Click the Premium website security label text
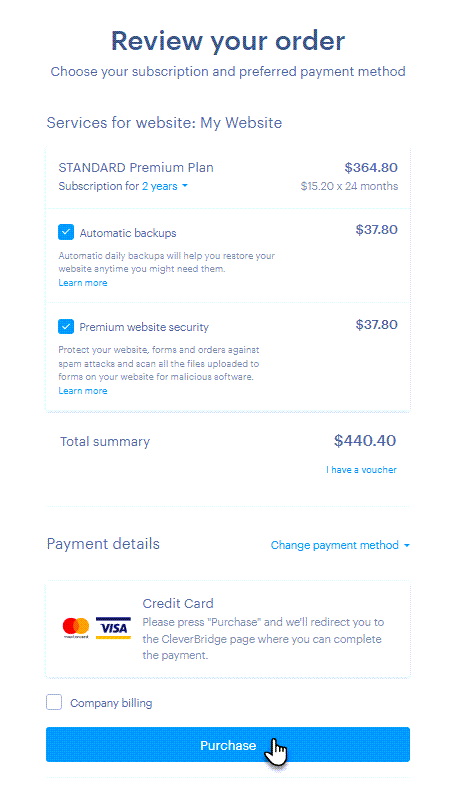455x789 pixels. click(x=144, y=327)
